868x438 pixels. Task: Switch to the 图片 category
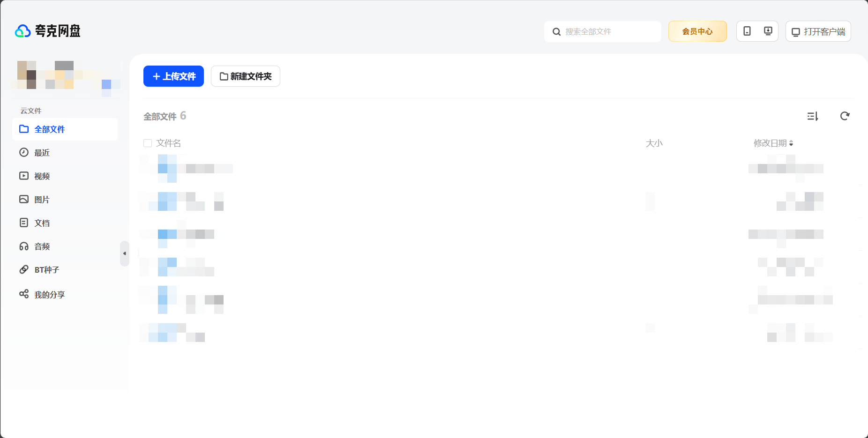pyautogui.click(x=42, y=200)
